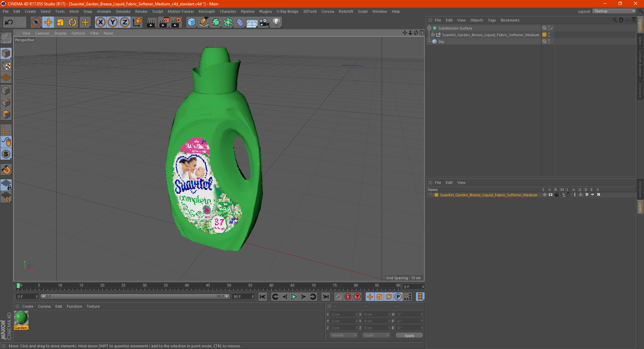Toggle layer Render clapper icon
This screenshot has height=349, width=644.
[x=556, y=195]
